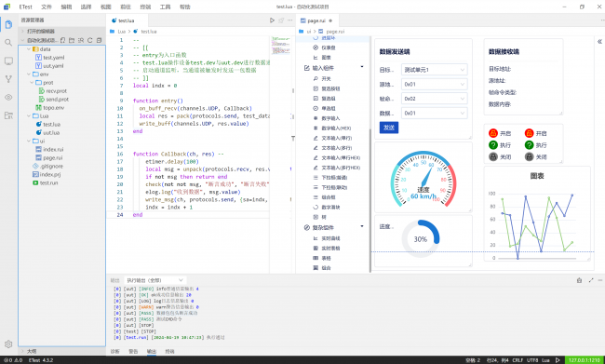Maximize the output panel with expand icon
605x364 pixels.
click(591, 280)
